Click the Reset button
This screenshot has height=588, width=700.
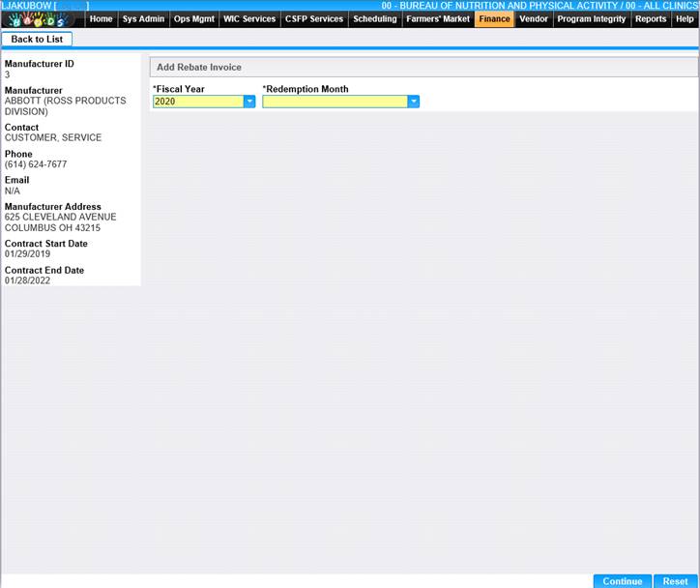click(675, 581)
